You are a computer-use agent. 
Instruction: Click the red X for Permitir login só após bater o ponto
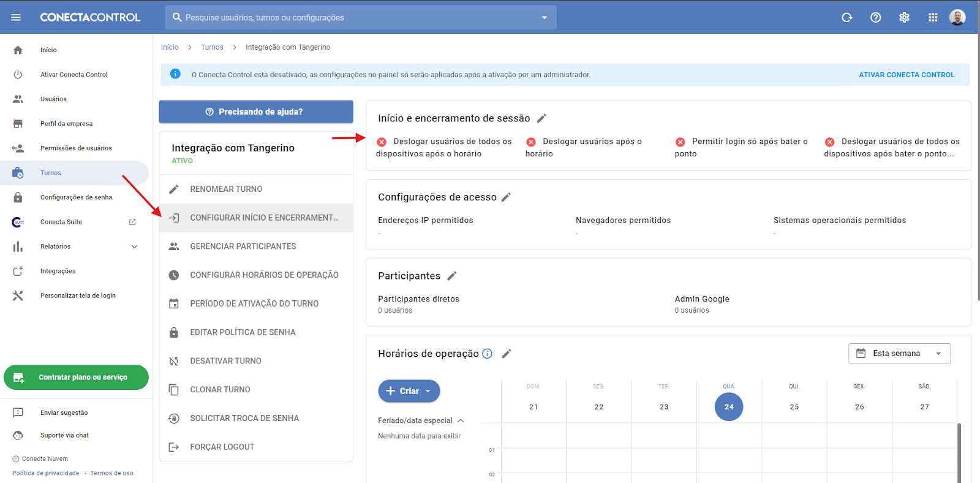tap(680, 142)
